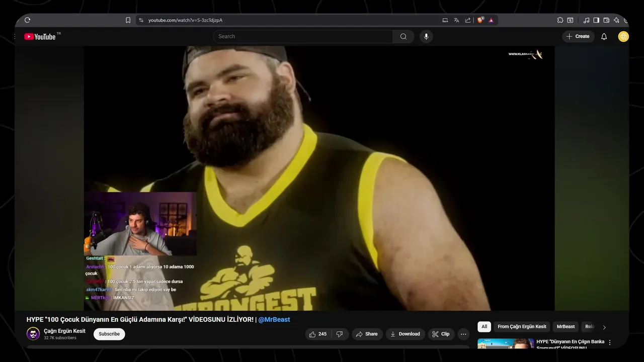Viewport: 644px width, 362px height.
Task: Open the account avatar menu
Action: pyautogui.click(x=623, y=36)
